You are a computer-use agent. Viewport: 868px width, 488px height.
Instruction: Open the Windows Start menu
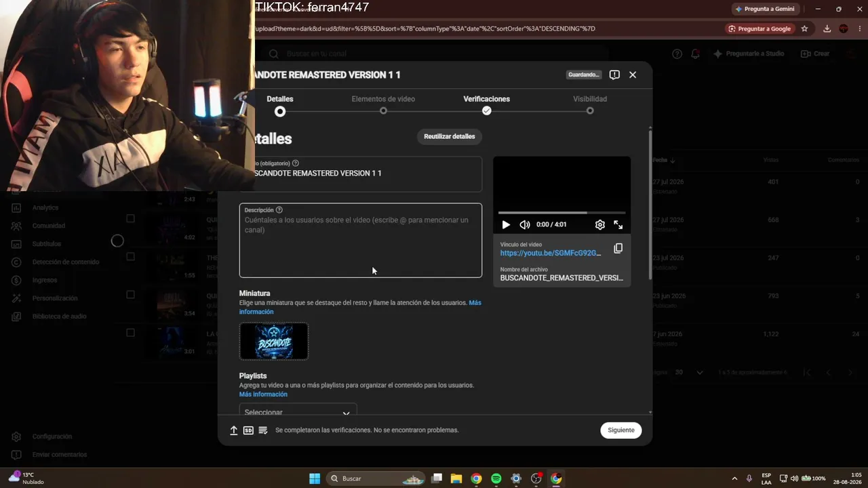(x=315, y=479)
